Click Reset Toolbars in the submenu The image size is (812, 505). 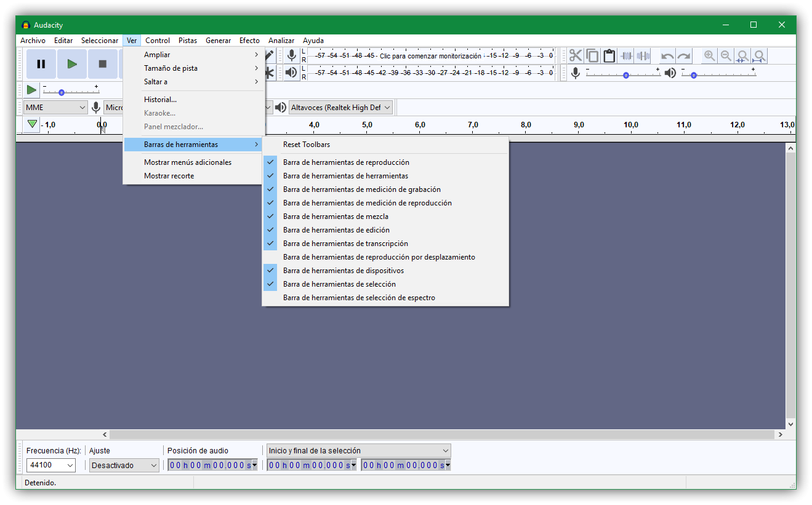coord(385,145)
